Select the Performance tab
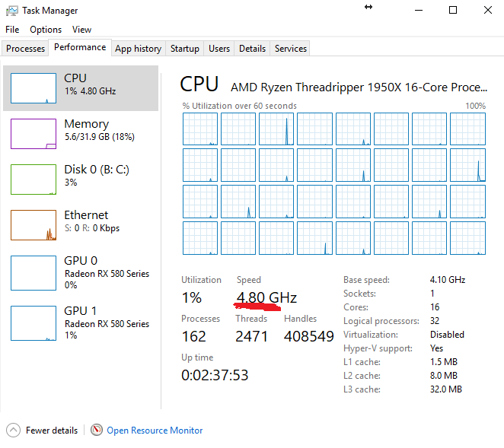This screenshot has height=448, width=504. (80, 47)
